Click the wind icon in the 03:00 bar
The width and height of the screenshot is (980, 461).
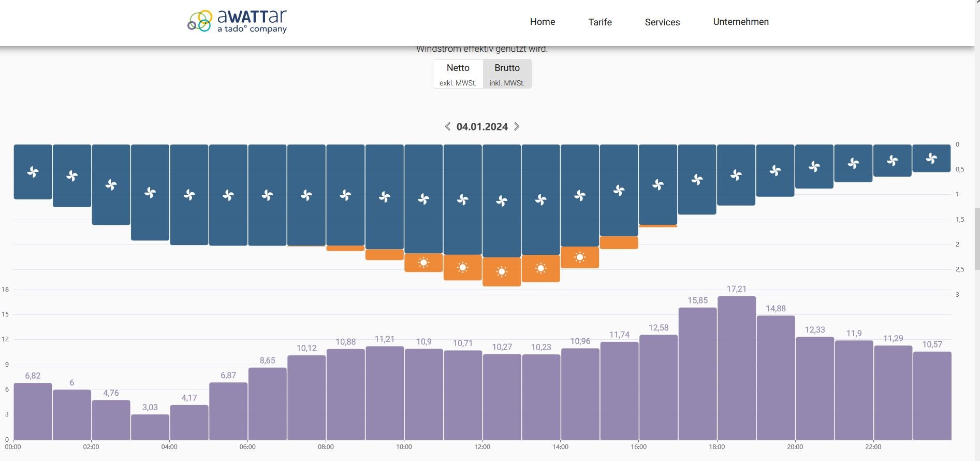pyautogui.click(x=150, y=193)
